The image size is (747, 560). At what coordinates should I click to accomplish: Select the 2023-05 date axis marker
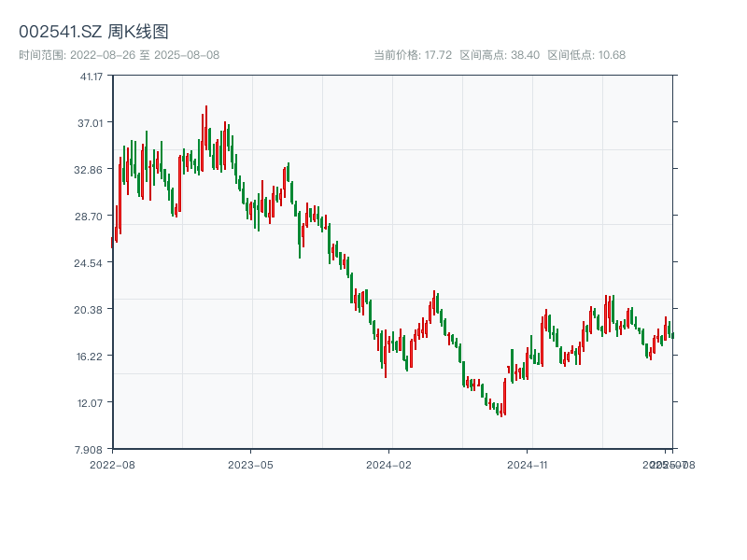250,464
